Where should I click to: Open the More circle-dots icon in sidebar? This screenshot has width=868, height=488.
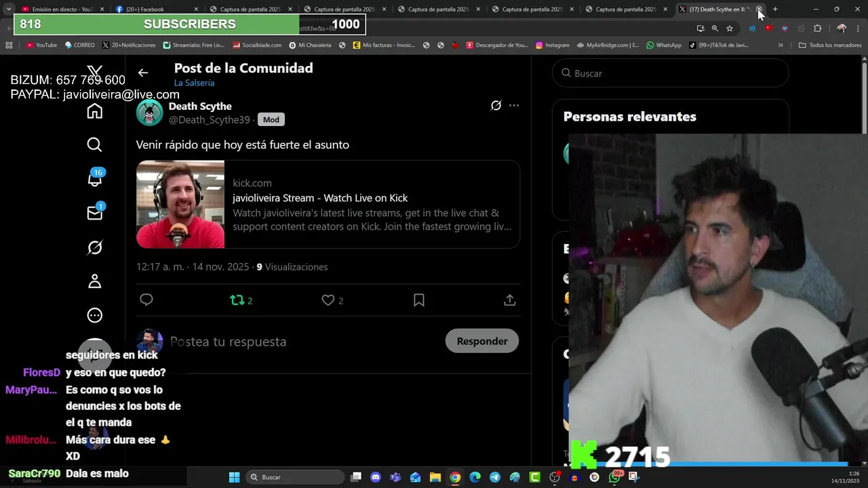[94, 315]
